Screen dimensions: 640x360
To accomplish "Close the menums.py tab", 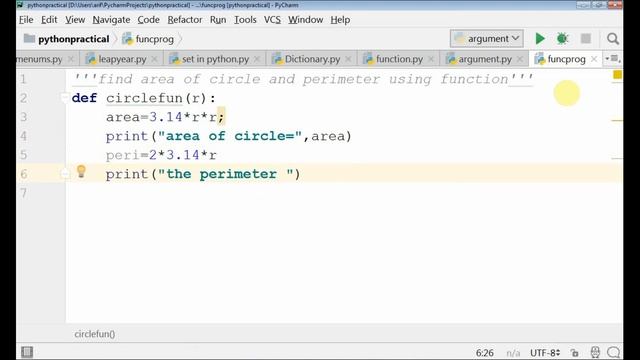I will [70, 59].
